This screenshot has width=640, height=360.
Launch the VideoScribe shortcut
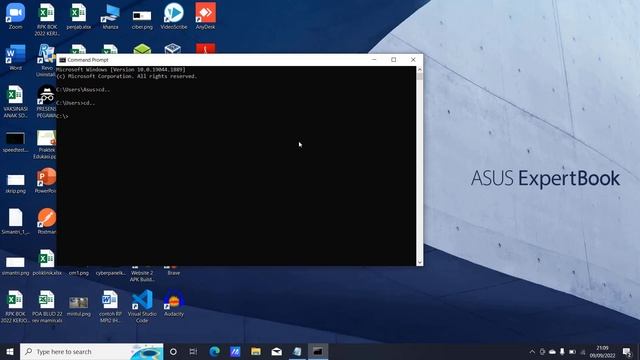pos(174,16)
